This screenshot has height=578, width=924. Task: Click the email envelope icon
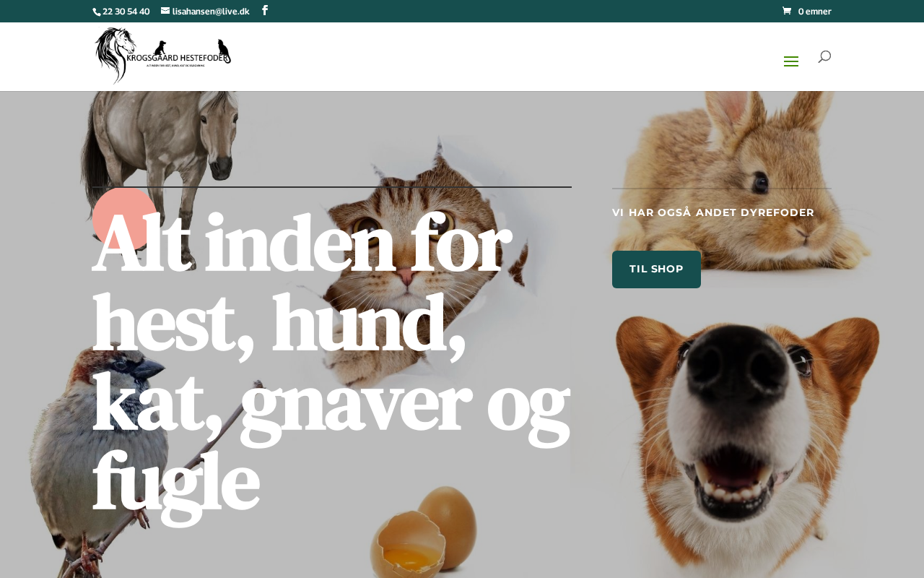tap(165, 11)
